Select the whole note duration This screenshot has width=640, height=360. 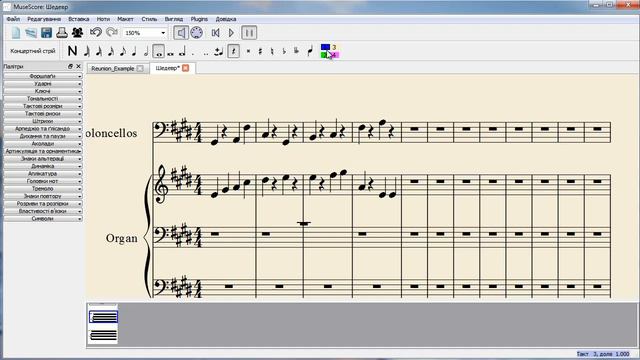click(158, 51)
